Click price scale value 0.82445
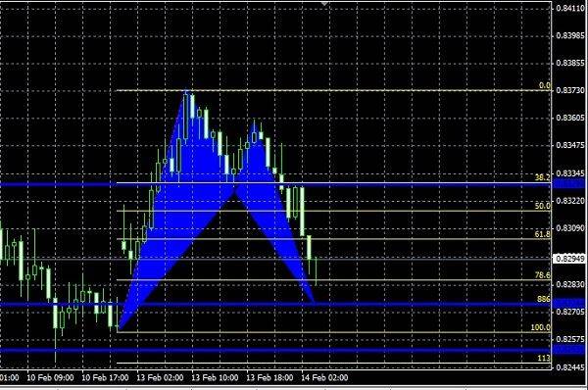Viewport: 588px width, 390px height. (x=570, y=366)
